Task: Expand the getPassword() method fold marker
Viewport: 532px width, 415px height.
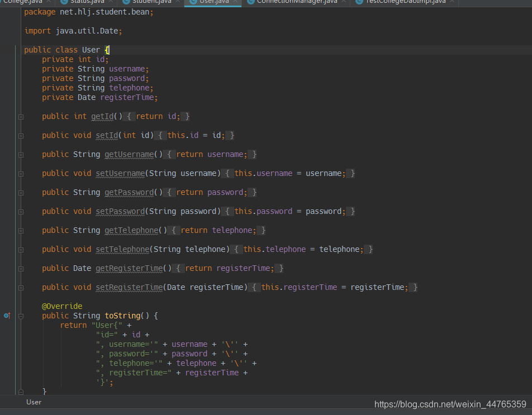Action: click(x=21, y=193)
